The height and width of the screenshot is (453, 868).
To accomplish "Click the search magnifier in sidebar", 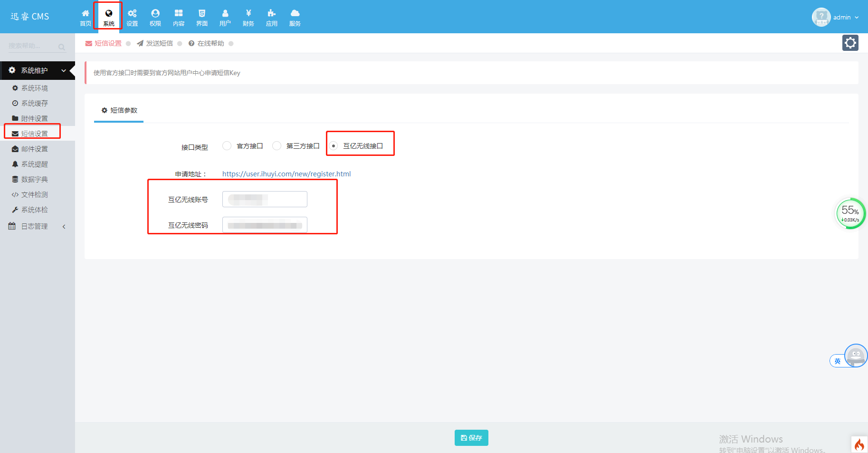I will click(62, 47).
